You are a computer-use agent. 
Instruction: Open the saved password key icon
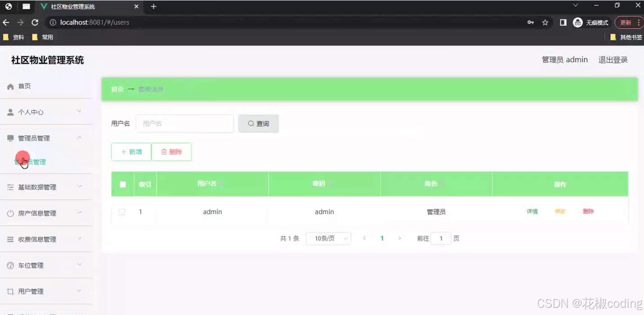[x=531, y=23]
